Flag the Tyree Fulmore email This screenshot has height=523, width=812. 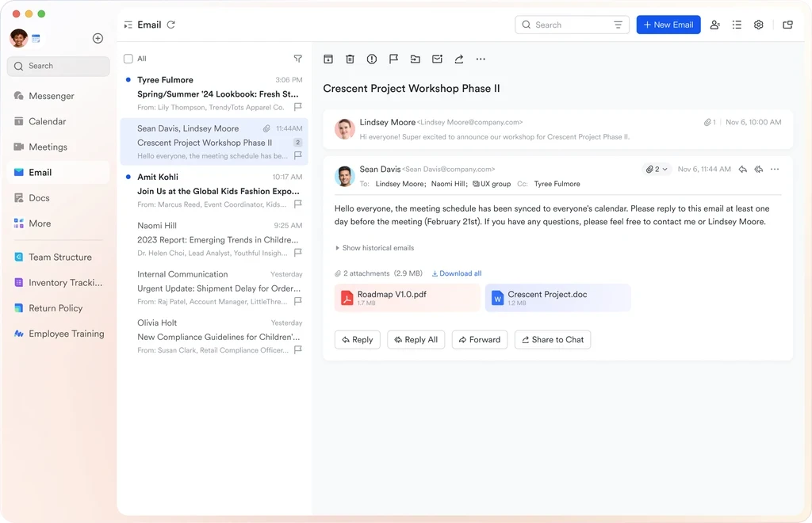click(298, 107)
